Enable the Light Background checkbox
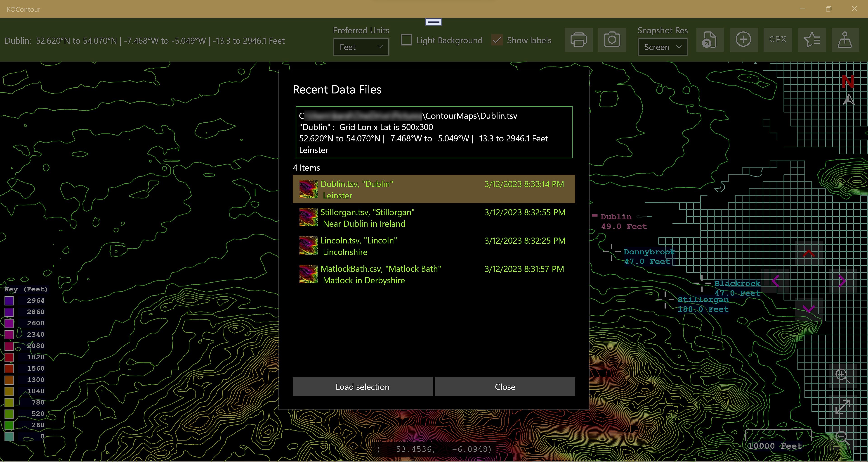 [406, 40]
